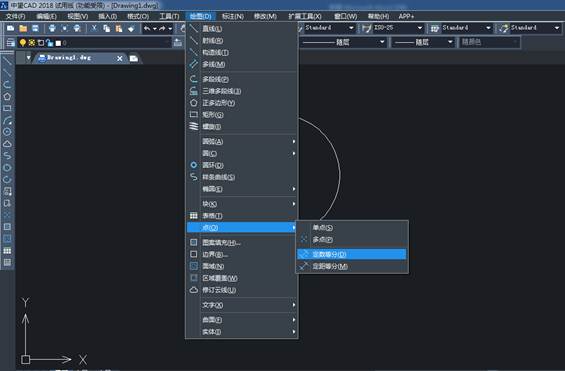Open the Edit (E) menu

[x=46, y=16]
